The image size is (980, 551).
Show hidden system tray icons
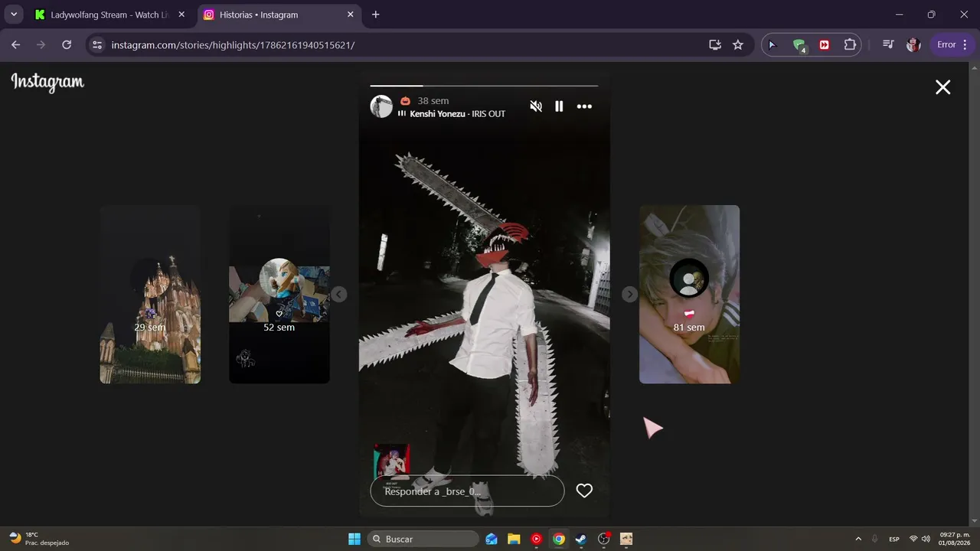[x=857, y=539]
